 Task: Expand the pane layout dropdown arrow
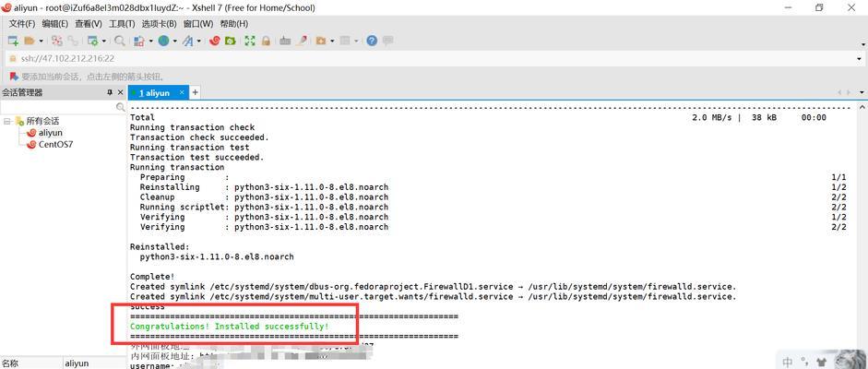(x=356, y=41)
